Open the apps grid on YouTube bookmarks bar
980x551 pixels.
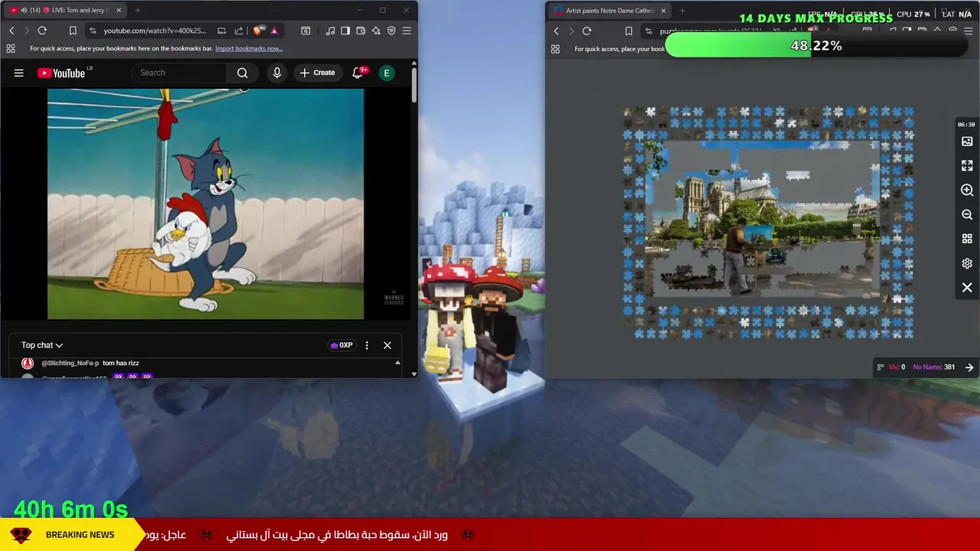(11, 48)
